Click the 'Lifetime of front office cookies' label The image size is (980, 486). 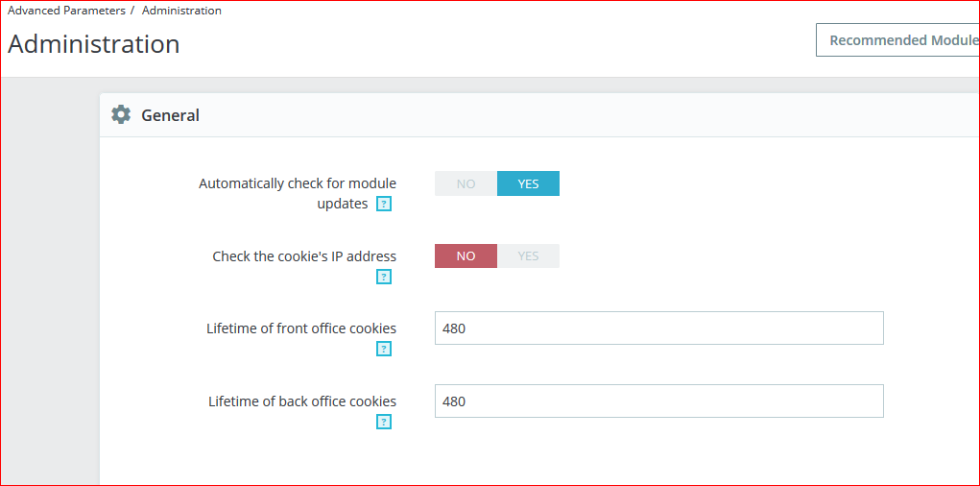(301, 328)
